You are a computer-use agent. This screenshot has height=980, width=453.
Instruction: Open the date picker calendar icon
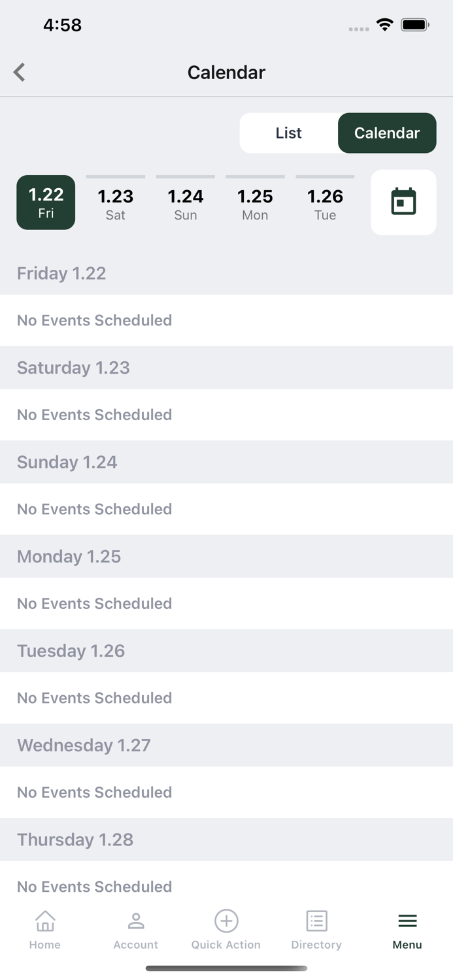(403, 202)
